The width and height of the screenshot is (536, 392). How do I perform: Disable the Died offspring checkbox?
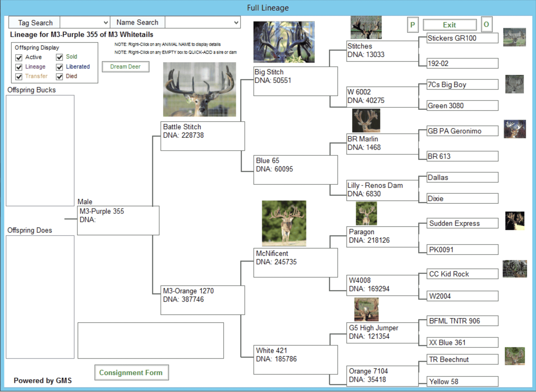coord(59,77)
